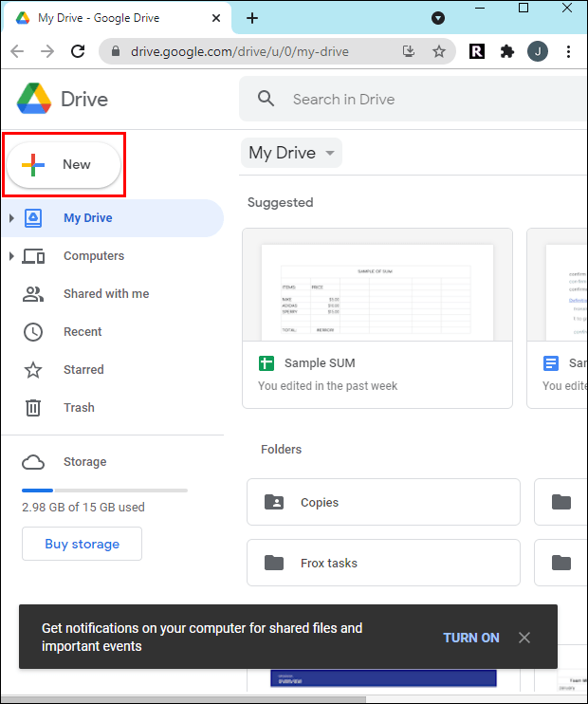This screenshot has width=588, height=704.
Task: Click the Google Drive logo
Action: click(33, 99)
